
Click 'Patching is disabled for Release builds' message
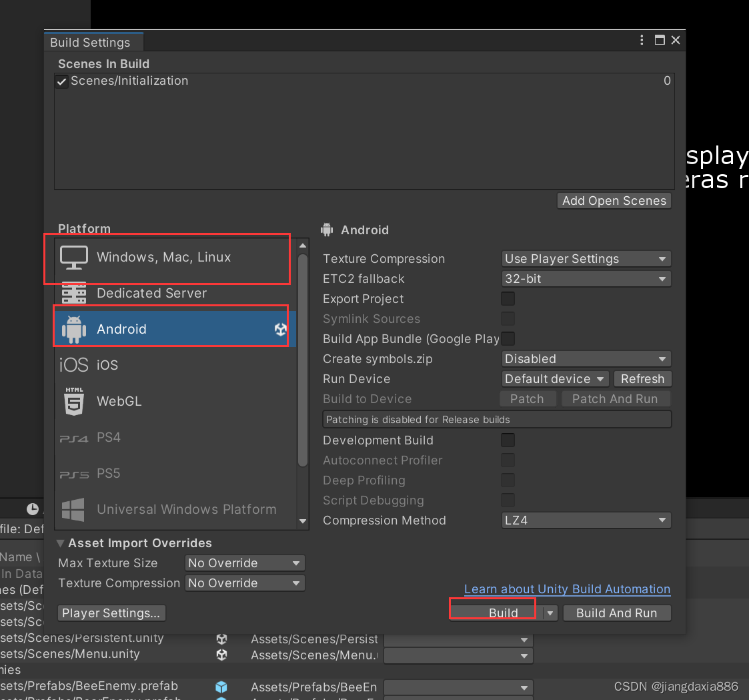click(x=497, y=420)
